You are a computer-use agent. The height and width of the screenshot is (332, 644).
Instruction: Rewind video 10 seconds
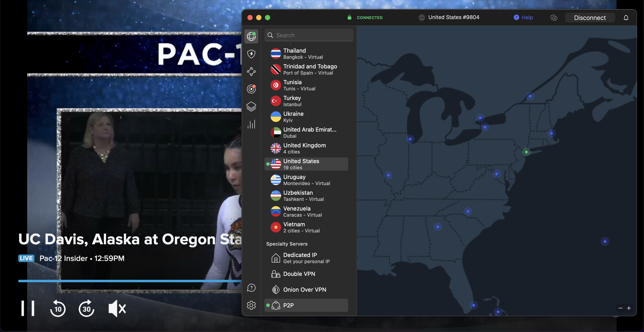58,309
